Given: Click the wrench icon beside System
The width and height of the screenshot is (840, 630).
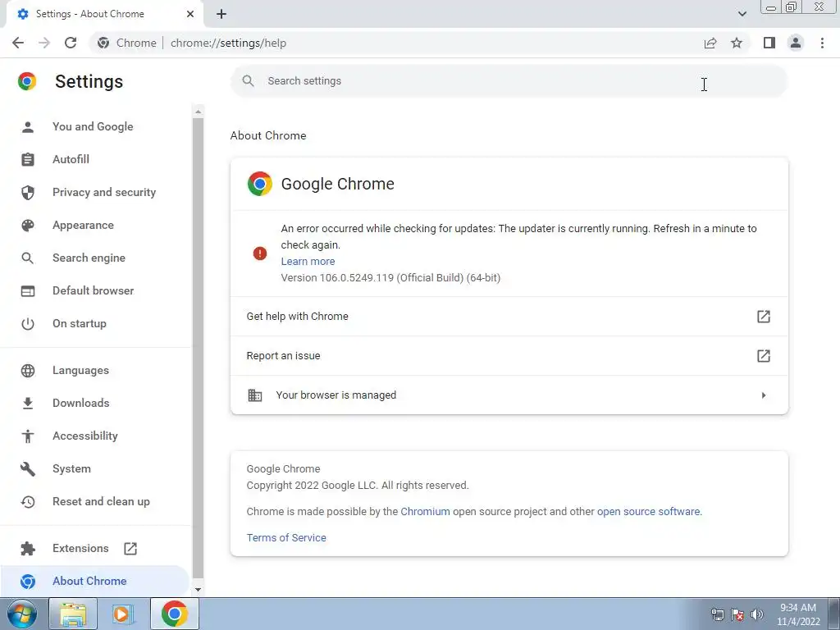Looking at the screenshot, I should pyautogui.click(x=28, y=468).
